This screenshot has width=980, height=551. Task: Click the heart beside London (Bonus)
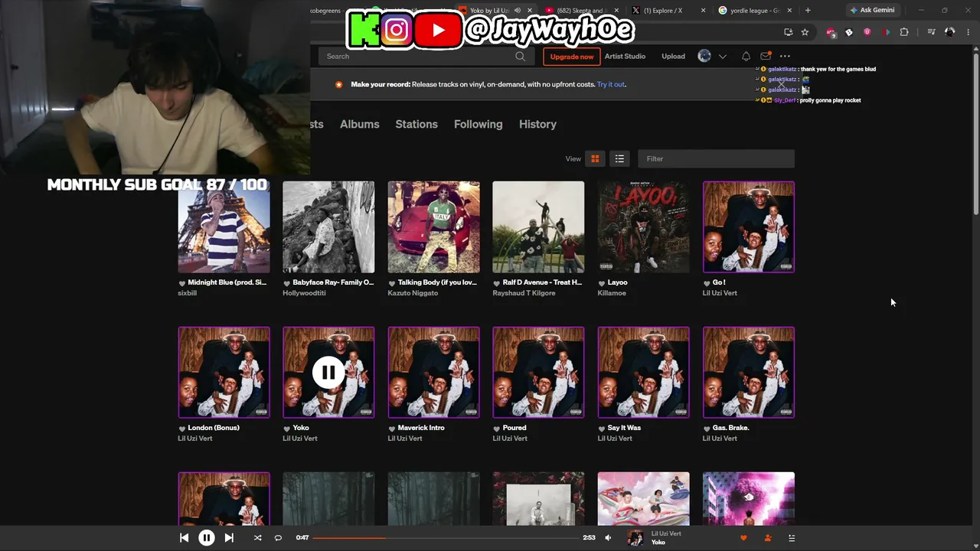tap(182, 429)
